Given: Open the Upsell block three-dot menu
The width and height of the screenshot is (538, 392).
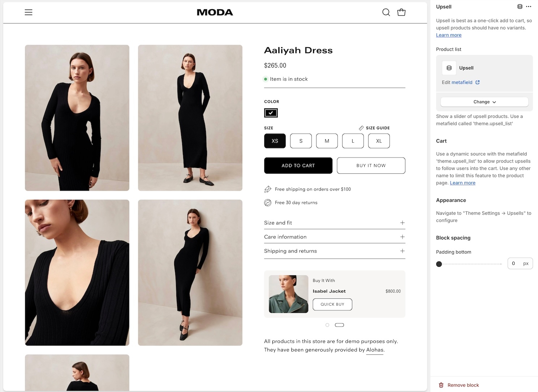Looking at the screenshot, I should coord(529,7).
